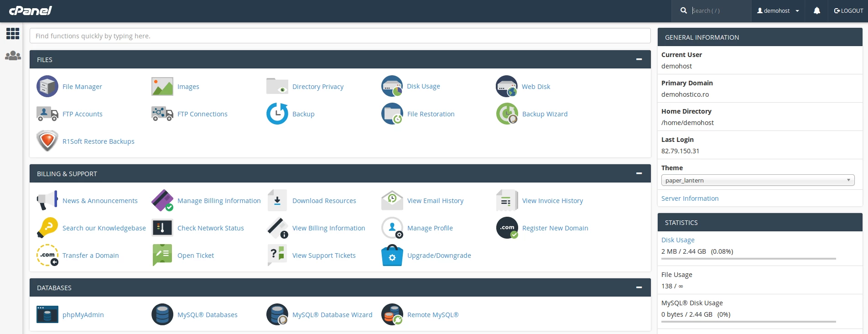Click the Backup circular arrow icon

click(x=277, y=114)
